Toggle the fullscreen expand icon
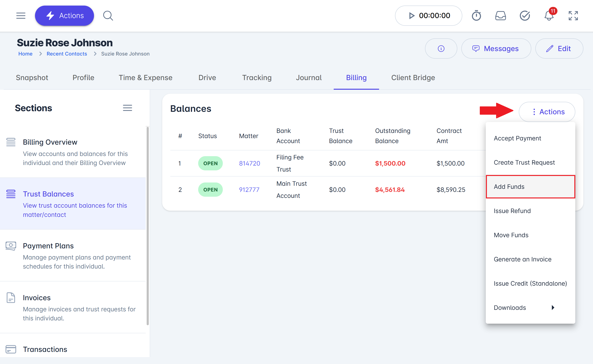 tap(573, 16)
